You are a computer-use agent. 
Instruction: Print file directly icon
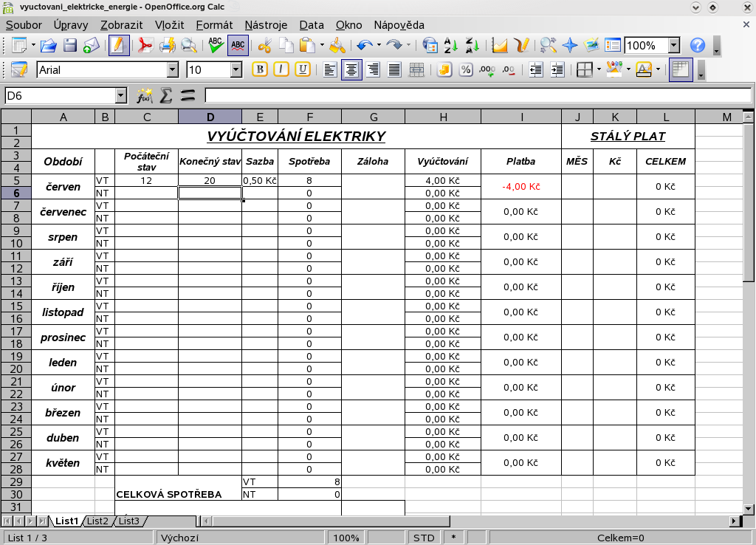168,45
